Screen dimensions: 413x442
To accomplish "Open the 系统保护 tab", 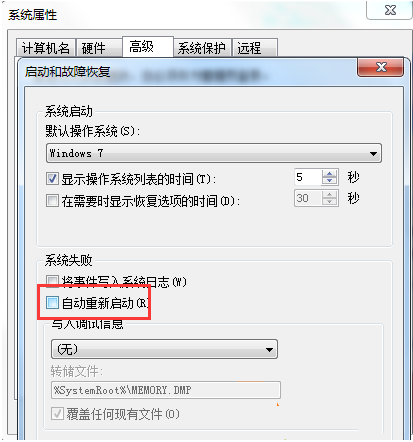I will (x=202, y=48).
